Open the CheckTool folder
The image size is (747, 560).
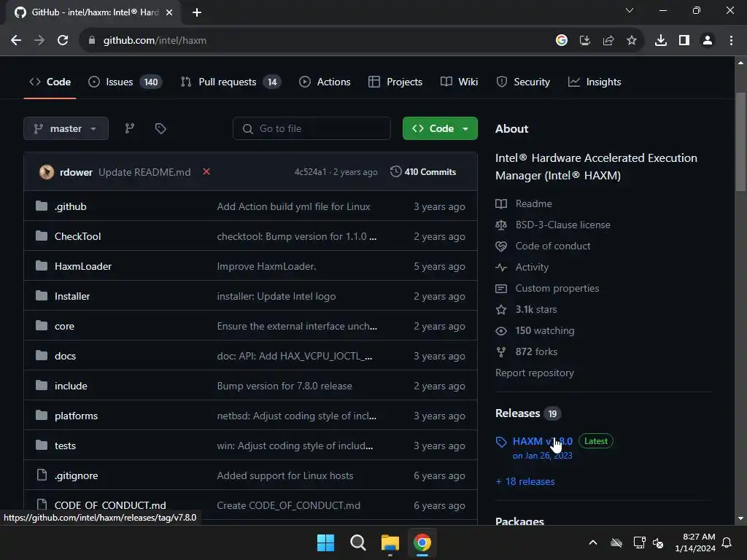(x=77, y=237)
